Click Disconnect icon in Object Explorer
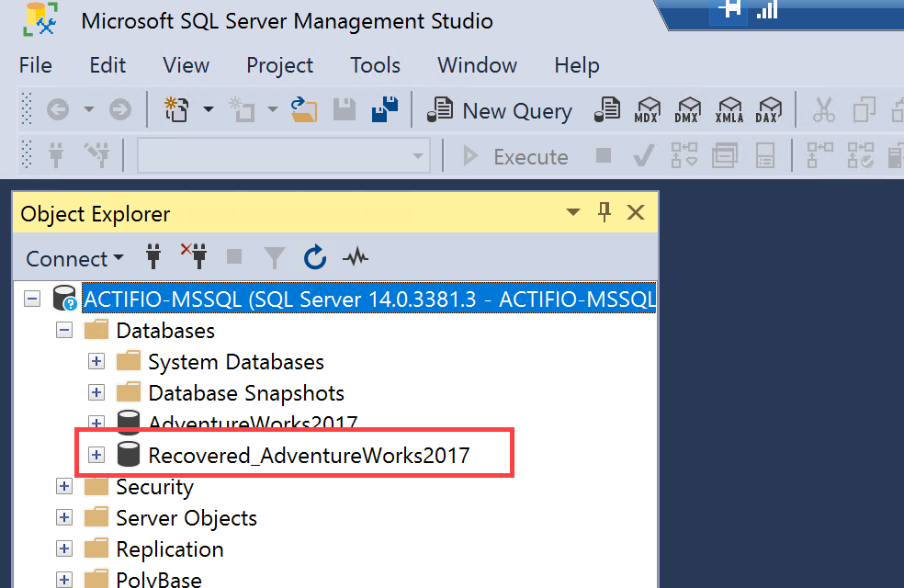Viewport: 904px width, 588px height. (194, 256)
